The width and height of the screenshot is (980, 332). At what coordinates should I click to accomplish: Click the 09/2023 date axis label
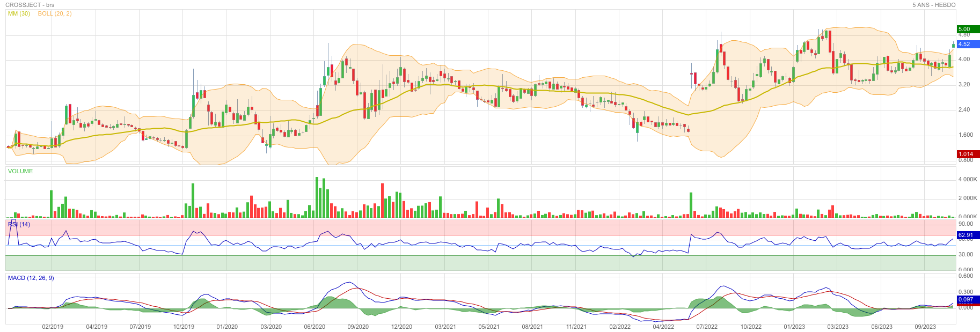pos(925,327)
